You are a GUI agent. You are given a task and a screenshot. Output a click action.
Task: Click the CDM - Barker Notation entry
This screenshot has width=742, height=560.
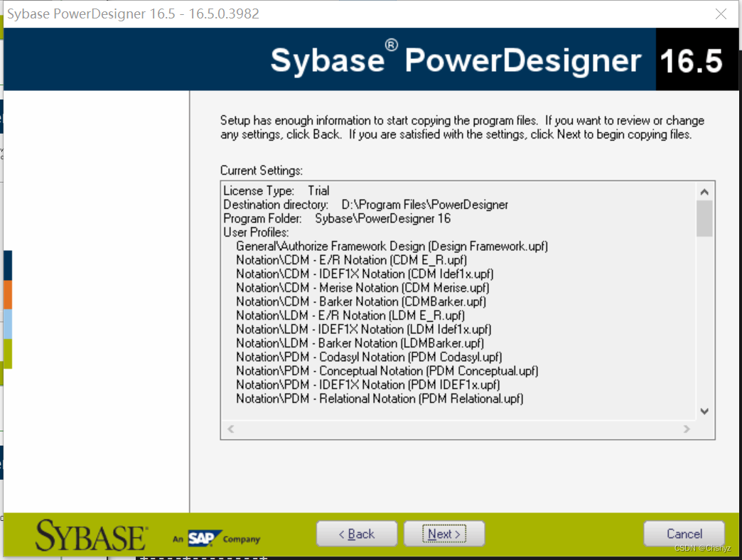tap(361, 302)
